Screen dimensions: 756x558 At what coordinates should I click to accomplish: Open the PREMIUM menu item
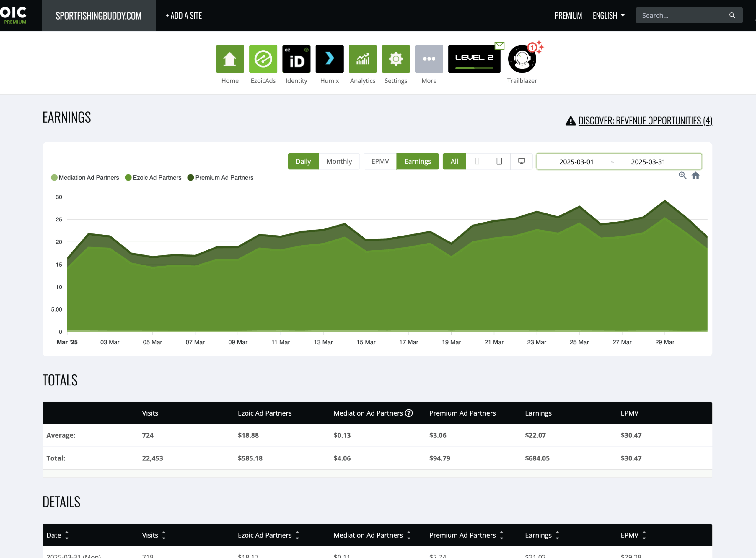(568, 16)
